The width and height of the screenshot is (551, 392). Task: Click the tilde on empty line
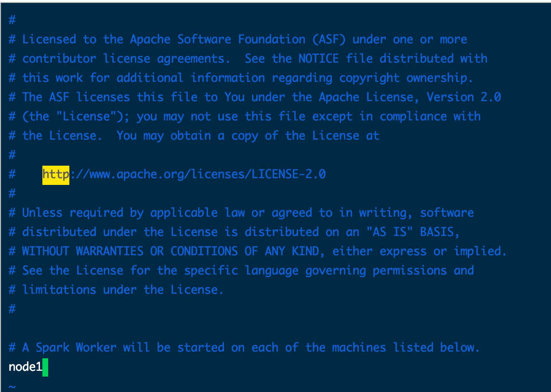coord(12,387)
